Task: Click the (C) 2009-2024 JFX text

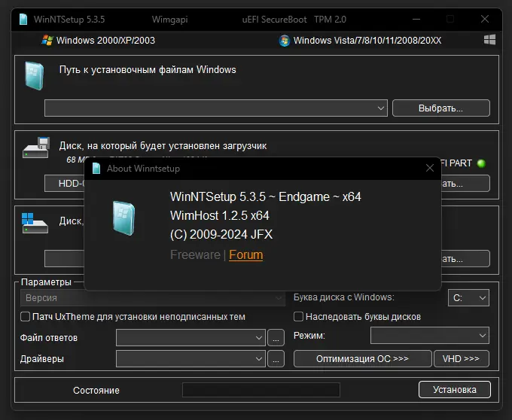Action: (x=221, y=234)
